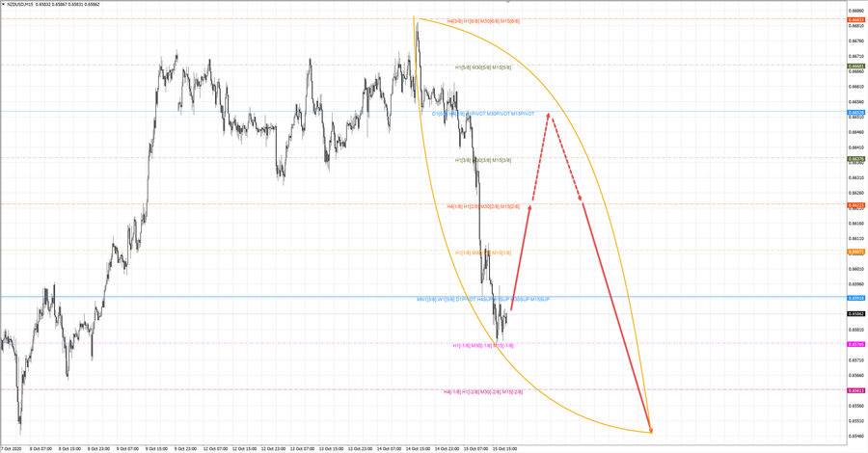Select the orange 0.66071 price tag
The image size is (868, 453).
click(x=855, y=253)
